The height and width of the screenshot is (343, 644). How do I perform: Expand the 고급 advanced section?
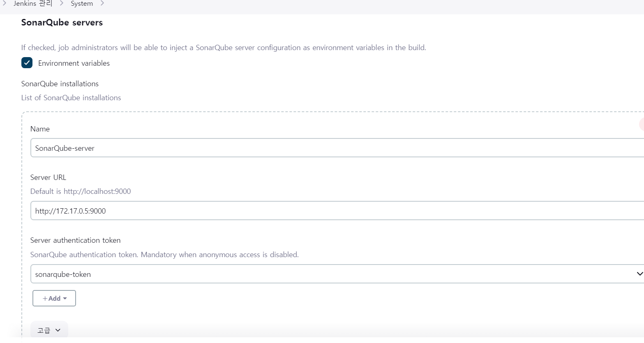(x=49, y=330)
